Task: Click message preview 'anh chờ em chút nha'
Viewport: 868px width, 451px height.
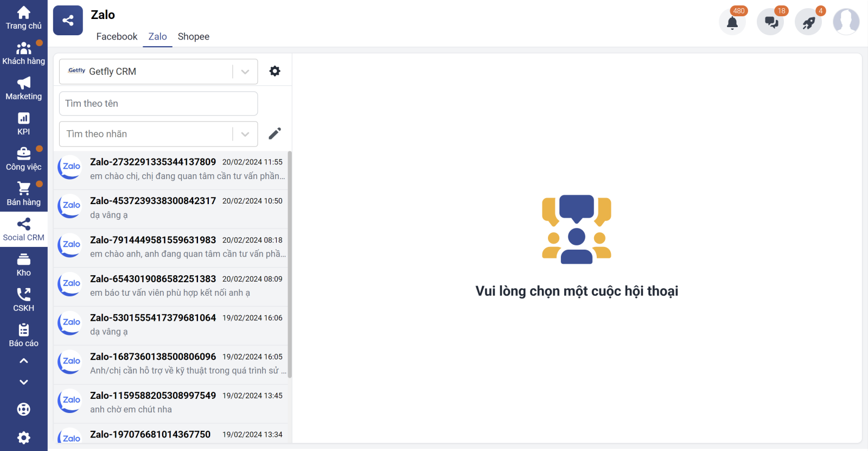Action: click(x=131, y=410)
